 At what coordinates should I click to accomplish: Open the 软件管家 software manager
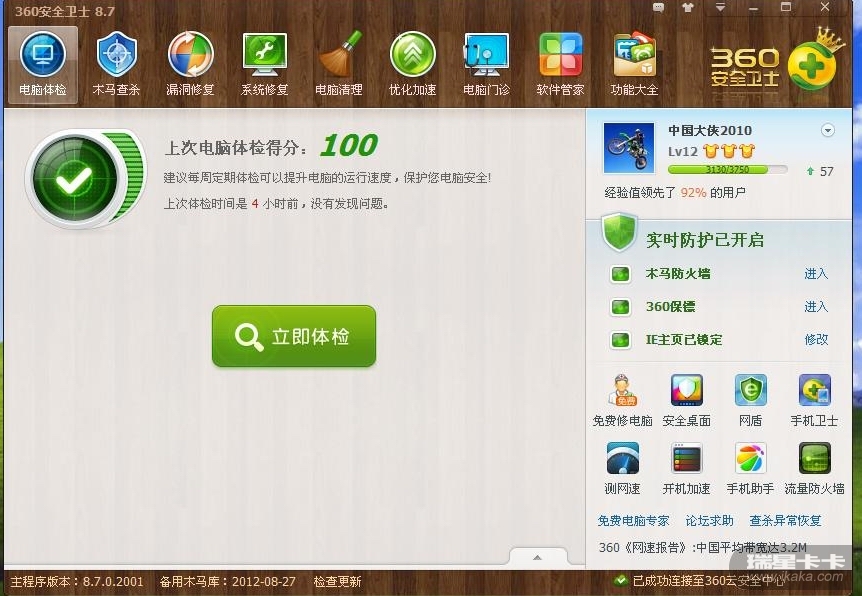[x=560, y=65]
